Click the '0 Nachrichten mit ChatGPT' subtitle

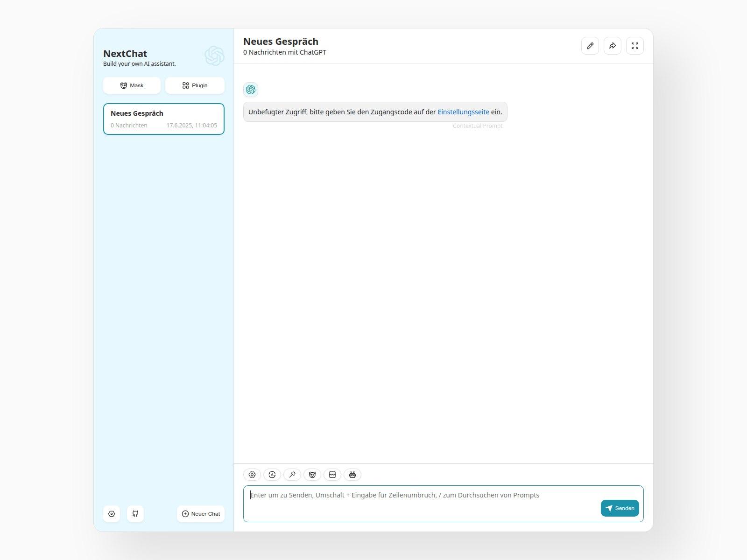285,52
